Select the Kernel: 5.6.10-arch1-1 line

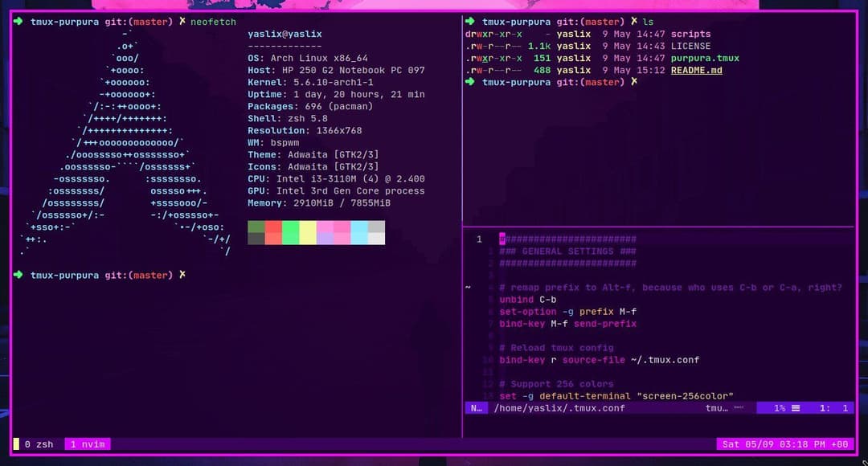(x=310, y=83)
